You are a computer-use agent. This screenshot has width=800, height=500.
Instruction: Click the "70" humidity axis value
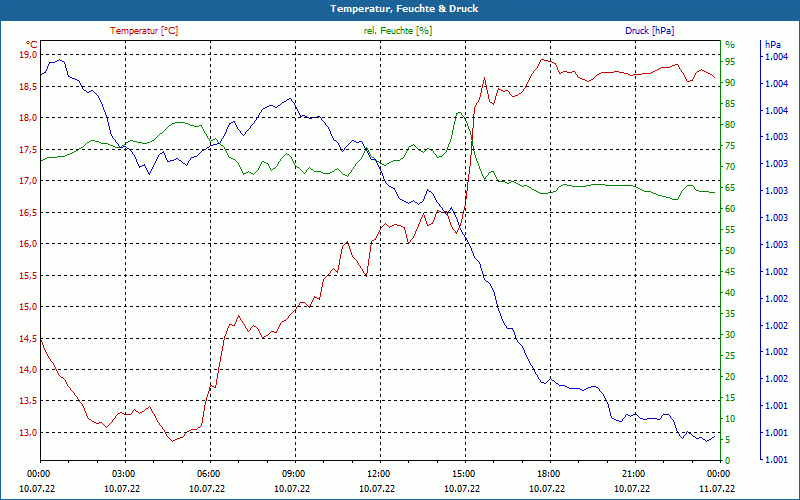click(730, 167)
